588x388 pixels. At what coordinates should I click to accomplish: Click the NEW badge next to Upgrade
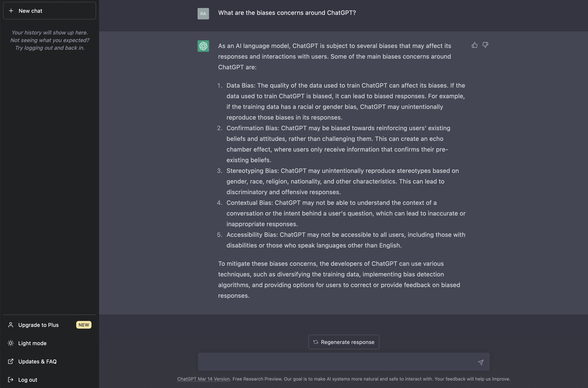tap(84, 325)
